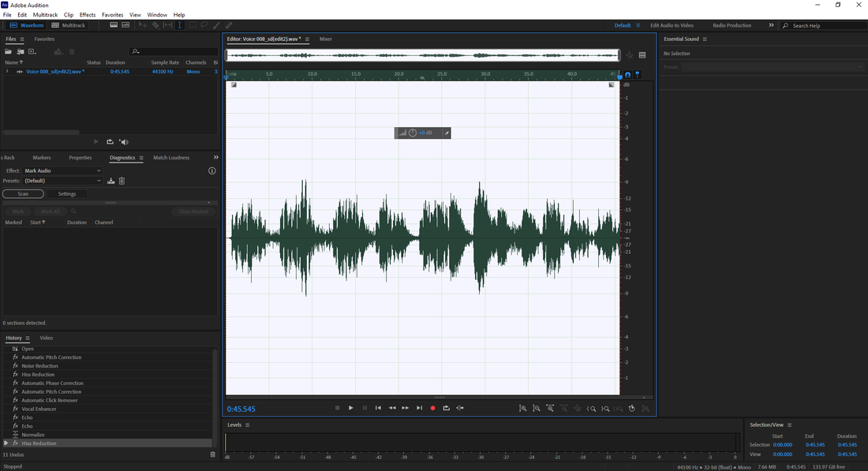This screenshot has height=471, width=868.
Task: Toggle Loop Playback in the transport bar
Action: point(447,408)
